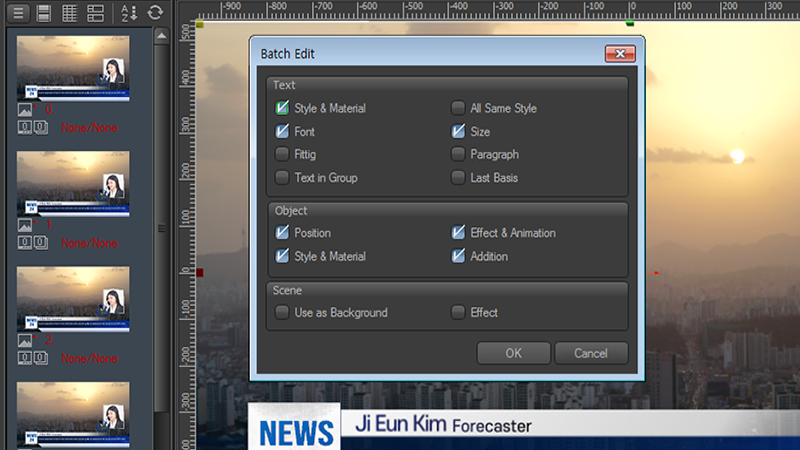The width and height of the screenshot is (800, 450).
Task: Uncheck the Size checkbox
Action: 458,131
